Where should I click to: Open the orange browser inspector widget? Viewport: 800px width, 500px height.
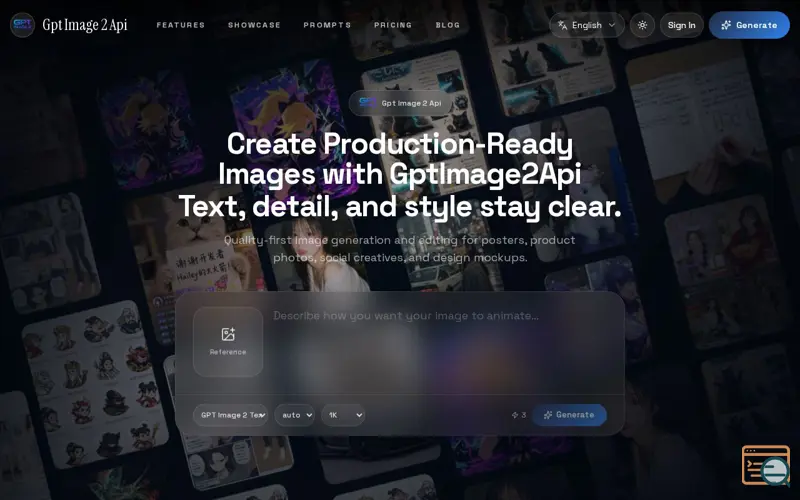point(766,465)
